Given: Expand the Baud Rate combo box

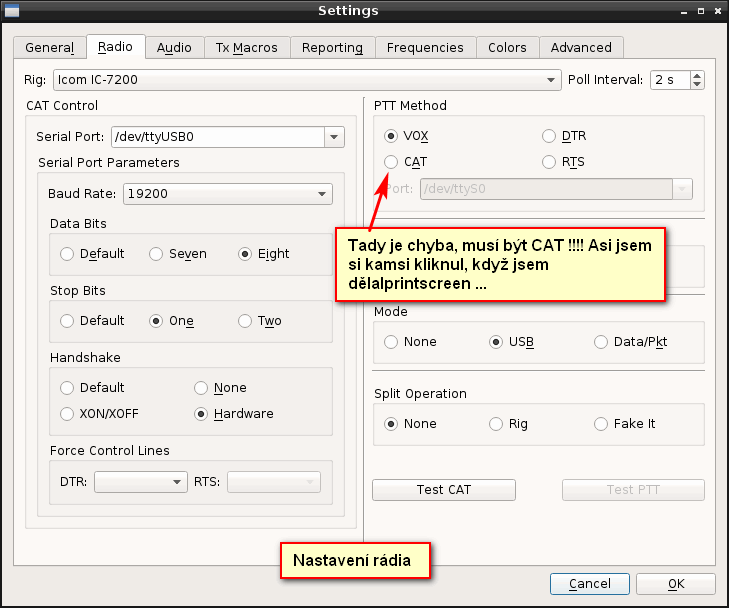Looking at the screenshot, I should [x=322, y=194].
